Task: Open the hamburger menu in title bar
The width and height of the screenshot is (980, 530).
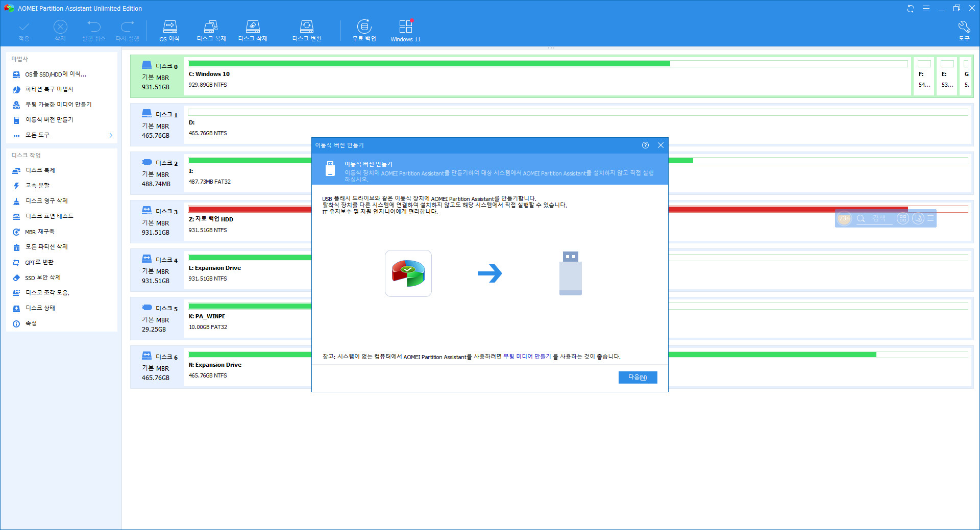Action: [x=926, y=9]
